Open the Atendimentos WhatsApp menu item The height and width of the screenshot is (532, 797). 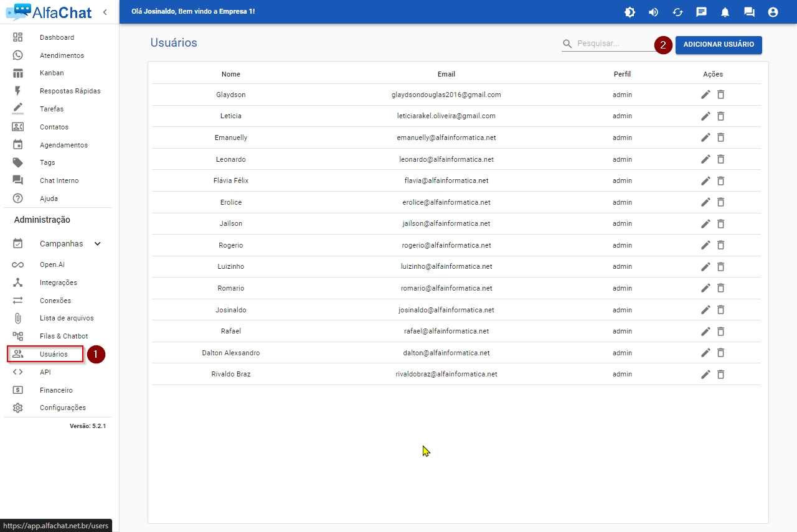(62, 55)
